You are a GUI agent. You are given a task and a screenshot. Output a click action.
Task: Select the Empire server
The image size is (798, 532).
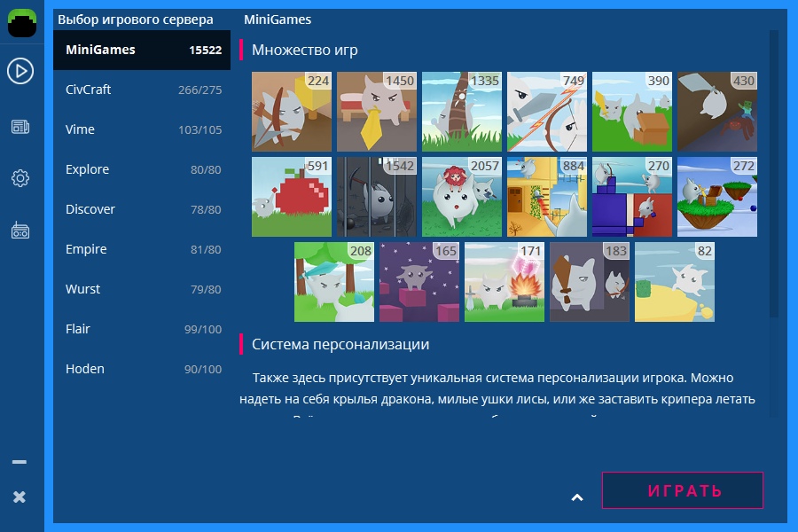coord(142,249)
